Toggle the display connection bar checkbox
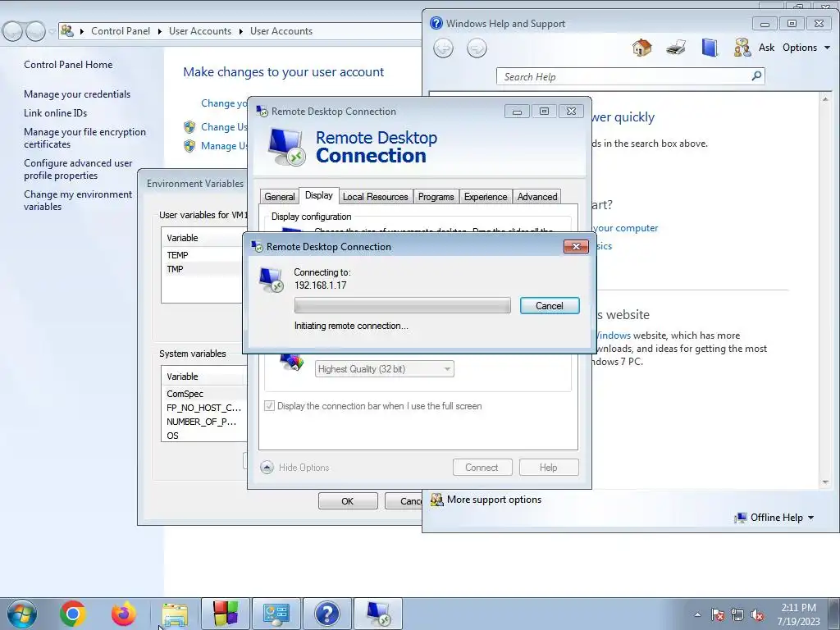 pos(269,406)
